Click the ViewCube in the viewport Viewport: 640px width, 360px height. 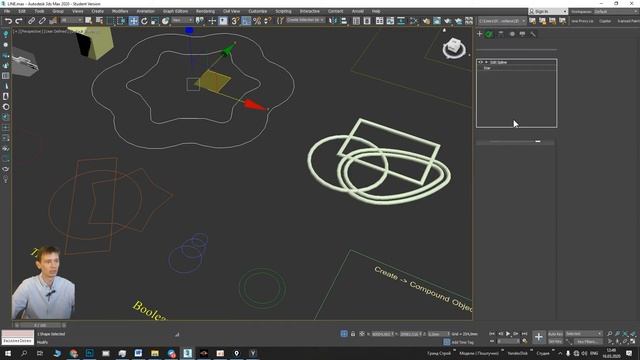[x=454, y=48]
